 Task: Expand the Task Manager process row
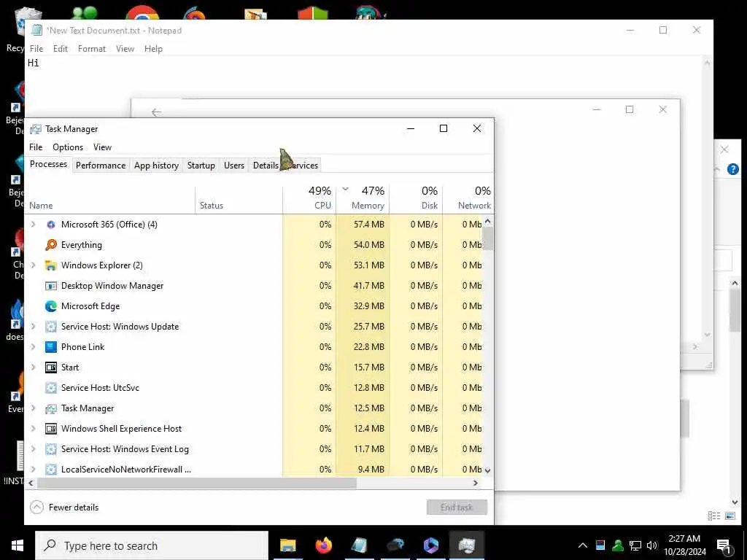point(33,408)
